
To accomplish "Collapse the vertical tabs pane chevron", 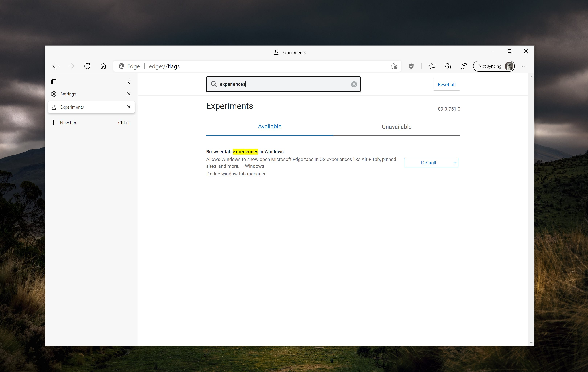I will [129, 82].
